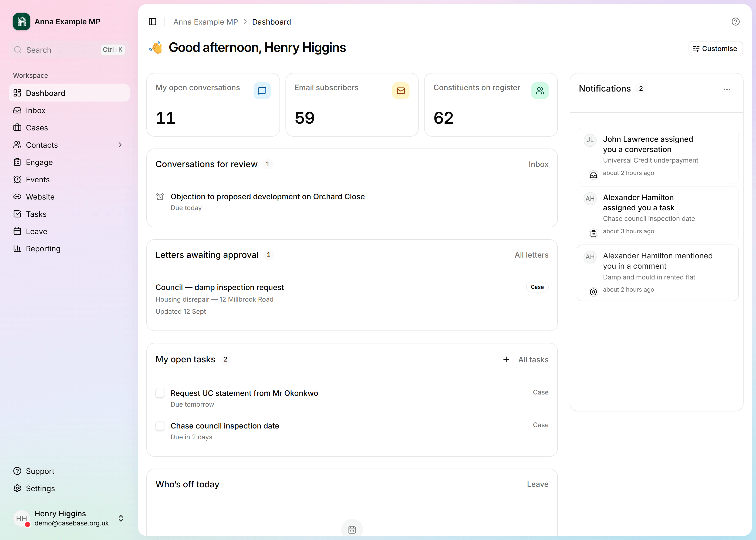Toggle the sidebar panel icon
756x540 pixels.
153,22
